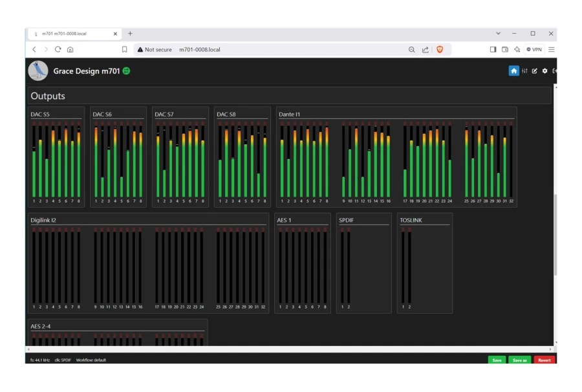582x392 pixels.
Task: Click the zoom out magnifier icon
Action: click(x=412, y=49)
